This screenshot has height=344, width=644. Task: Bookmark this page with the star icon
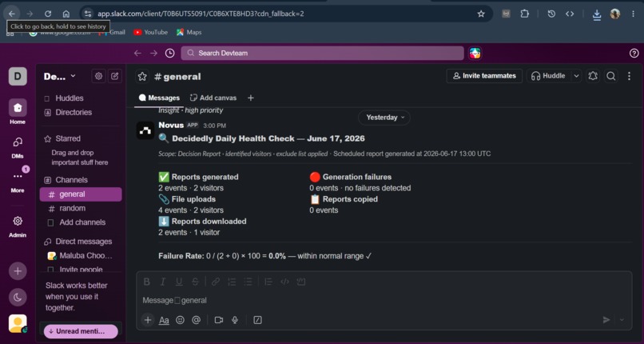[481, 14]
